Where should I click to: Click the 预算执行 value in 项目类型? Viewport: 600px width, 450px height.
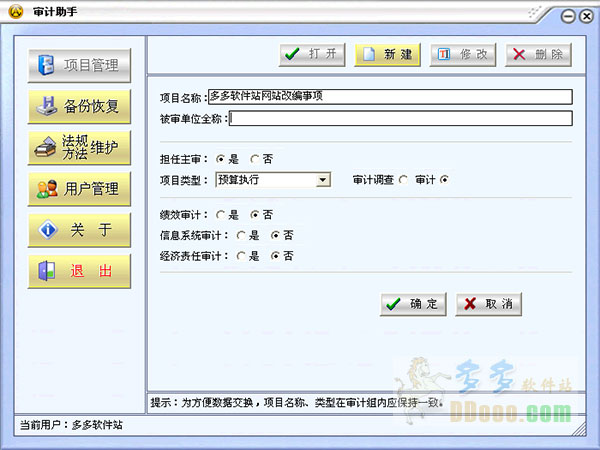point(239,179)
